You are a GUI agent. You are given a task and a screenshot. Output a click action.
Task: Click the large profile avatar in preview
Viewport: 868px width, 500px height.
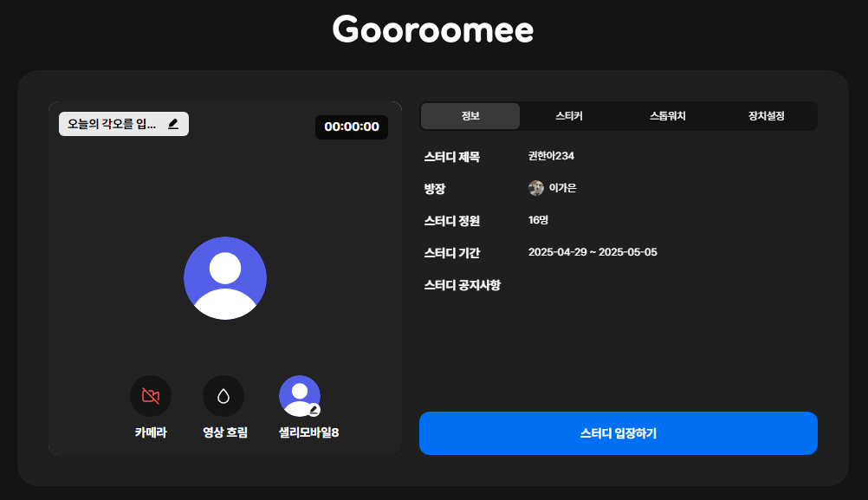pos(225,278)
